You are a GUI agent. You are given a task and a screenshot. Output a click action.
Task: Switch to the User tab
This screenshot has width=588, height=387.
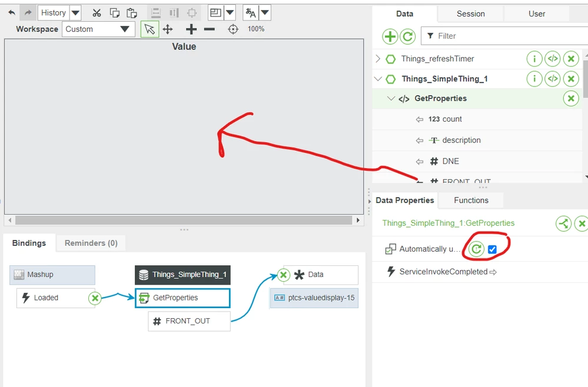click(x=537, y=14)
